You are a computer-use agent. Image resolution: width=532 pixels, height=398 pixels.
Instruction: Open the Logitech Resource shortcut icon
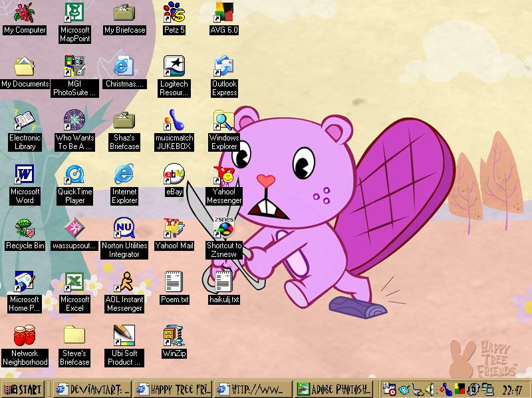pos(174,66)
